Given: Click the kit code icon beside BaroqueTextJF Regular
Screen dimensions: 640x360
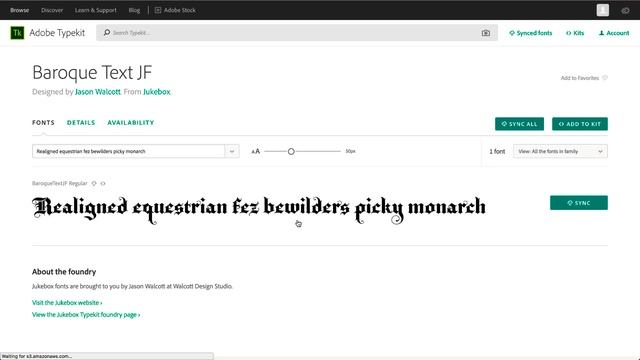Looking at the screenshot, I should pos(103,184).
